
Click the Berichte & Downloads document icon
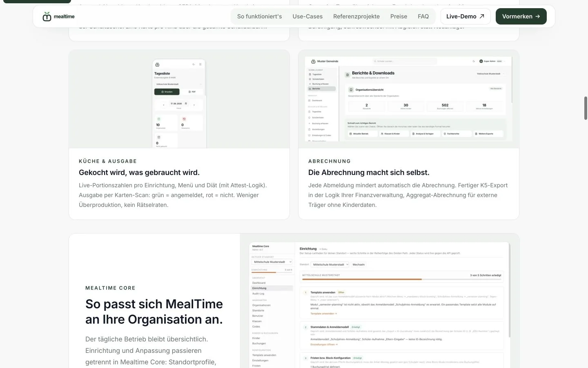click(x=347, y=75)
